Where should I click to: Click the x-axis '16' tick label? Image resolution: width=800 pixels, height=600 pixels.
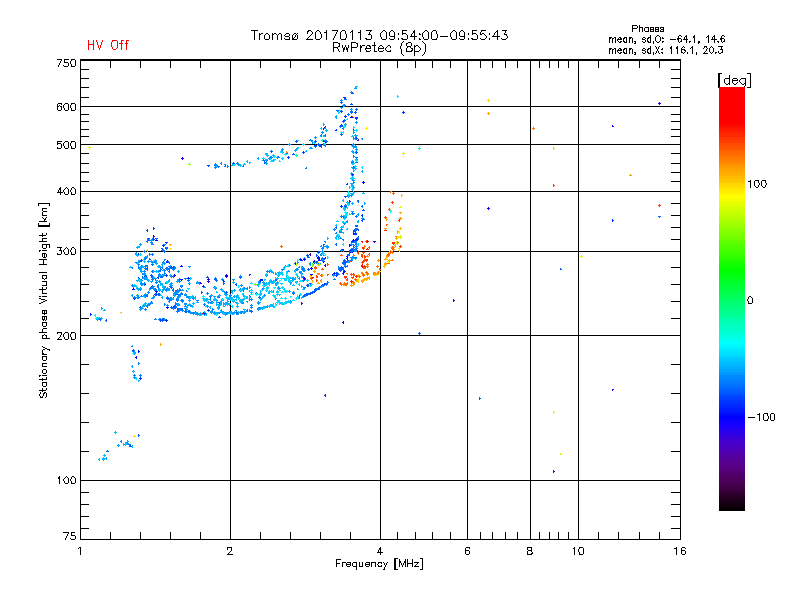680,551
